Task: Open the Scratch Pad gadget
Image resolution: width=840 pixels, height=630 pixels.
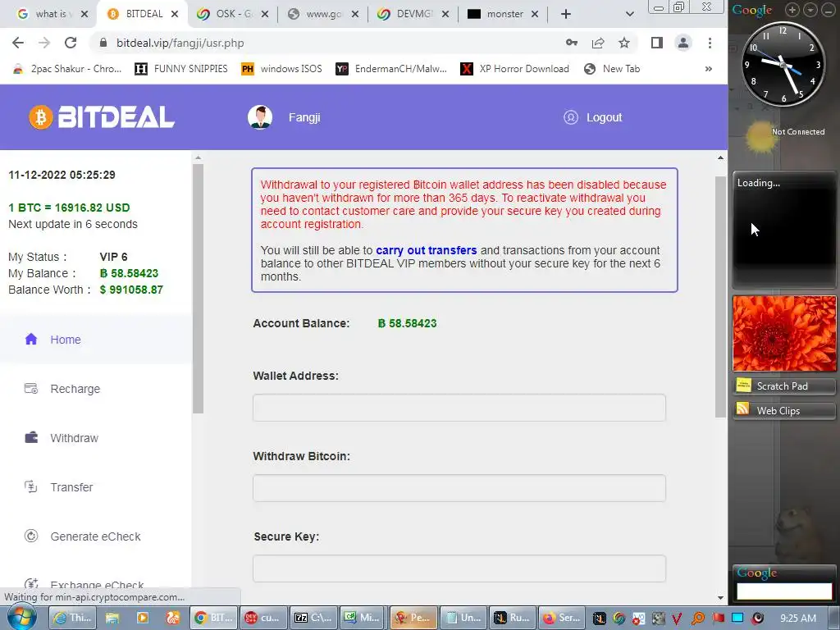Action: [783, 386]
